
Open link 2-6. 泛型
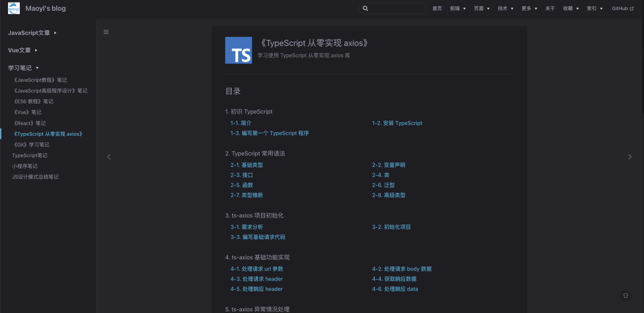point(383,185)
